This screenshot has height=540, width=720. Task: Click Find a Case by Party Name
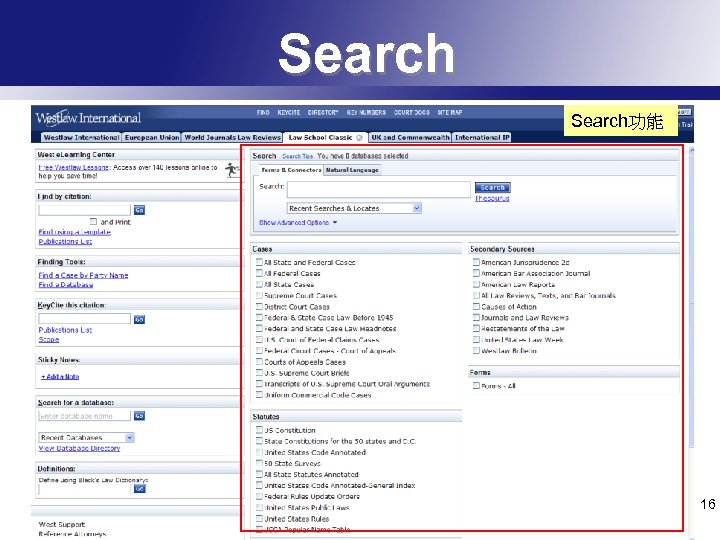[x=83, y=275]
